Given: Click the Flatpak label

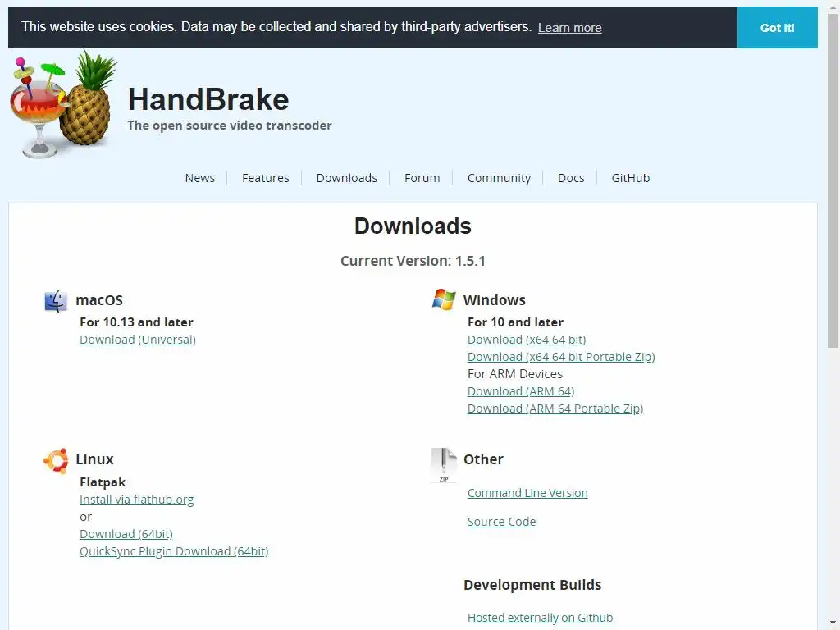Looking at the screenshot, I should 103,482.
